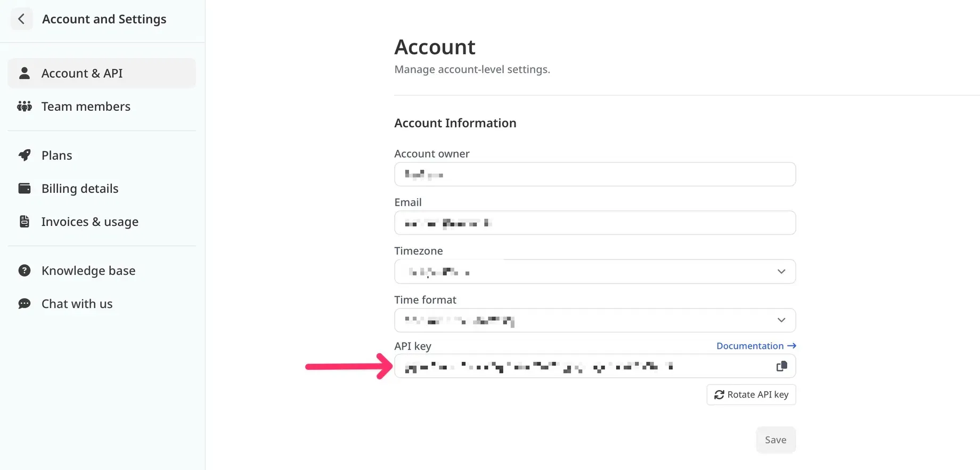Click into the Email text field
The width and height of the screenshot is (980, 470).
(594, 223)
